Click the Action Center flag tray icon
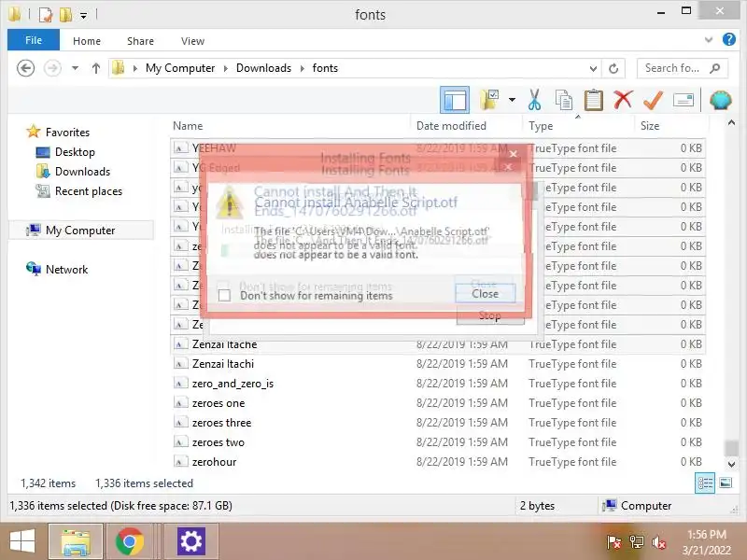This screenshot has width=747, height=560. pyautogui.click(x=613, y=542)
